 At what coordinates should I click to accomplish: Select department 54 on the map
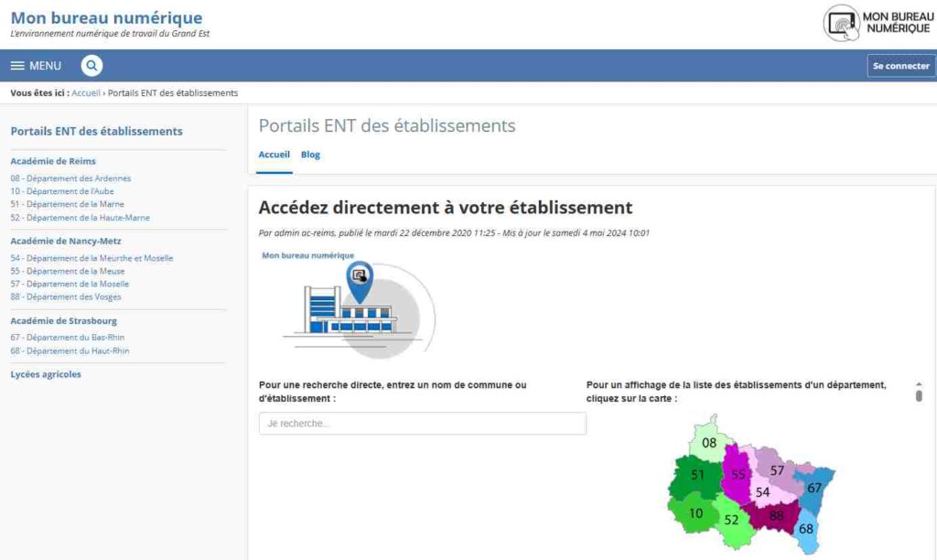click(762, 492)
